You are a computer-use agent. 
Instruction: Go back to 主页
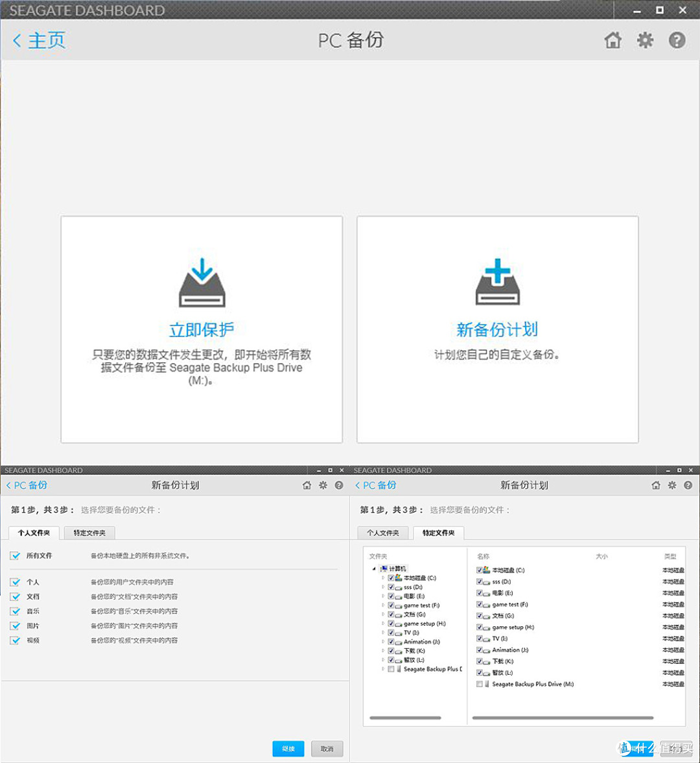coord(39,40)
